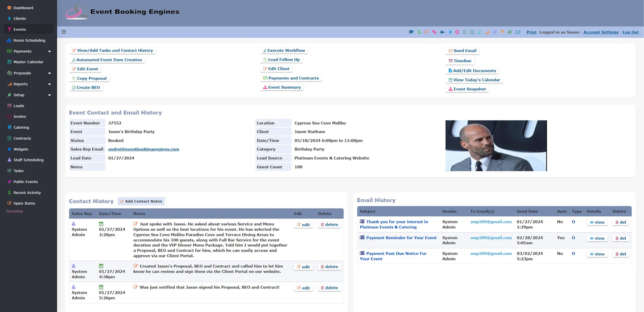Screen dimensions: 644x312
Task: Click the pink chain link icon
Action: (x=434, y=32)
